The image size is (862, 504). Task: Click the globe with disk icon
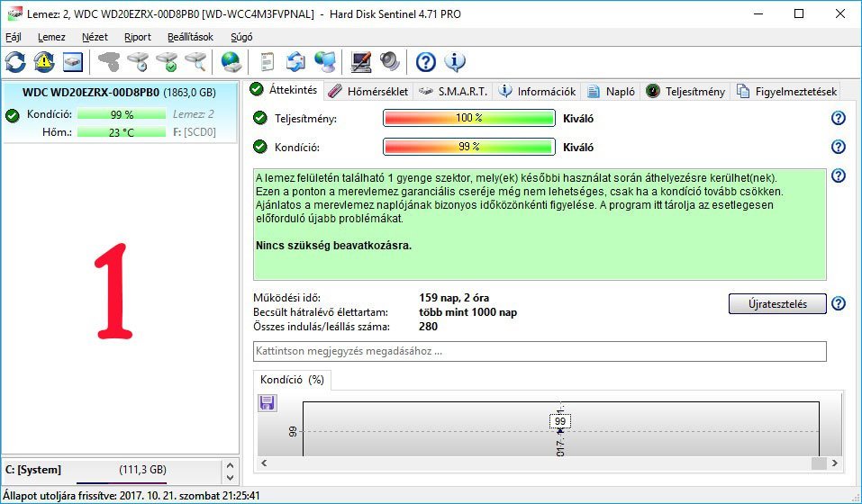pyautogui.click(x=231, y=62)
